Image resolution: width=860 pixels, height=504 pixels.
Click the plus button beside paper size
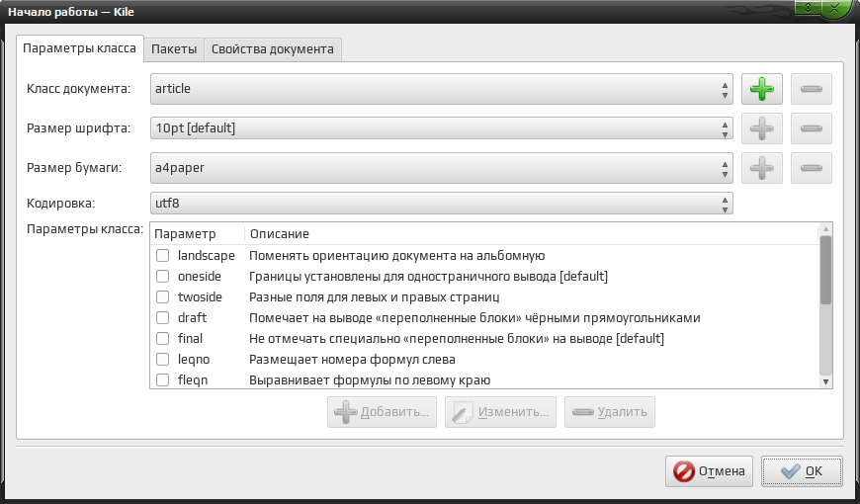762,168
